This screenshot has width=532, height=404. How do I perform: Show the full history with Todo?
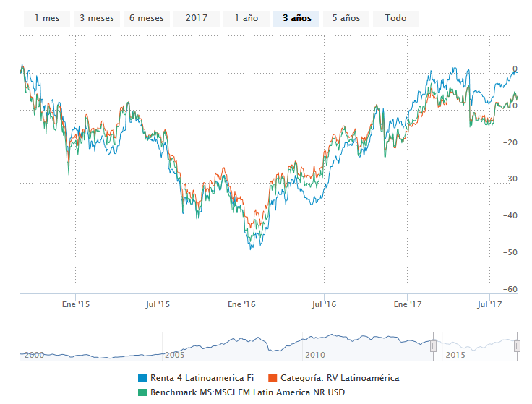(396, 18)
